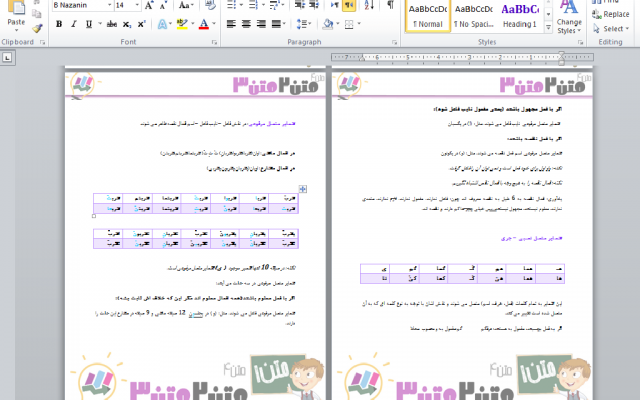Toggle Strikethrough formatting
Image resolution: width=640 pixels, height=400 pixels.
coord(111,24)
